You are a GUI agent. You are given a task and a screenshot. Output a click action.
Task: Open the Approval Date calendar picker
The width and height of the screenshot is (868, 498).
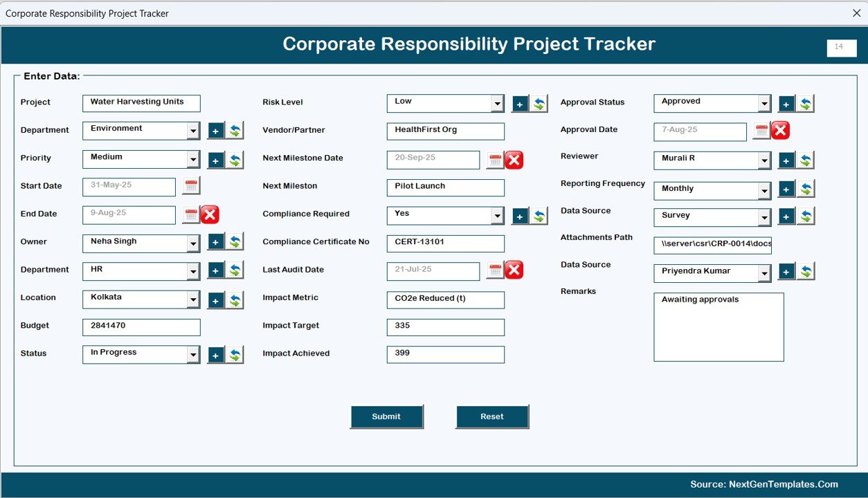(x=761, y=131)
